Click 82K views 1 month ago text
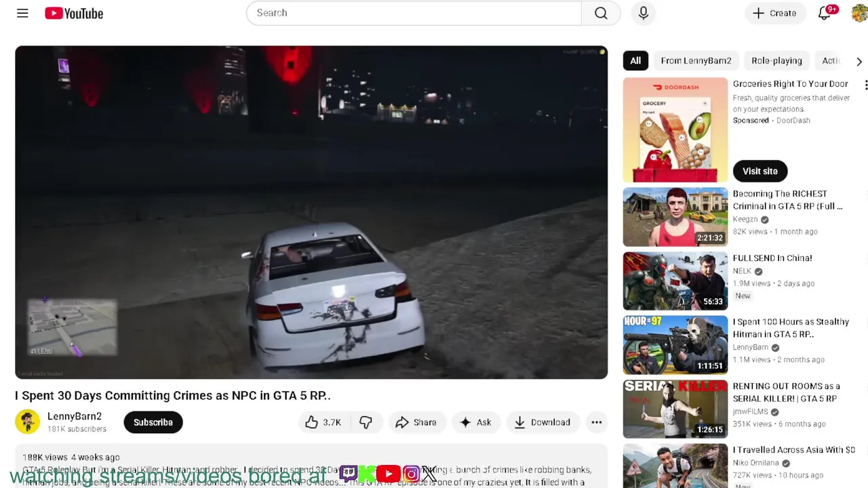The height and width of the screenshot is (488, 868). tap(775, 232)
